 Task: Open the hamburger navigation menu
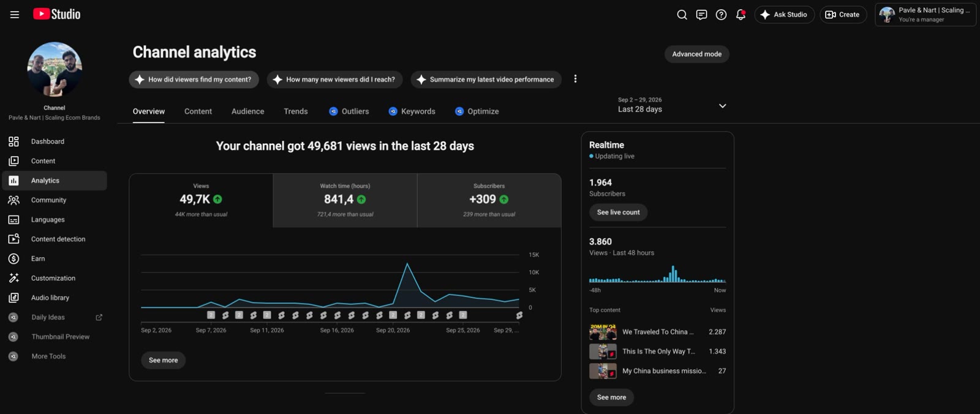click(x=15, y=15)
